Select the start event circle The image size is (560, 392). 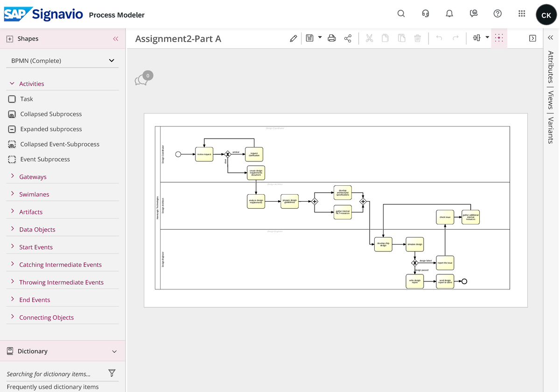pos(178,154)
